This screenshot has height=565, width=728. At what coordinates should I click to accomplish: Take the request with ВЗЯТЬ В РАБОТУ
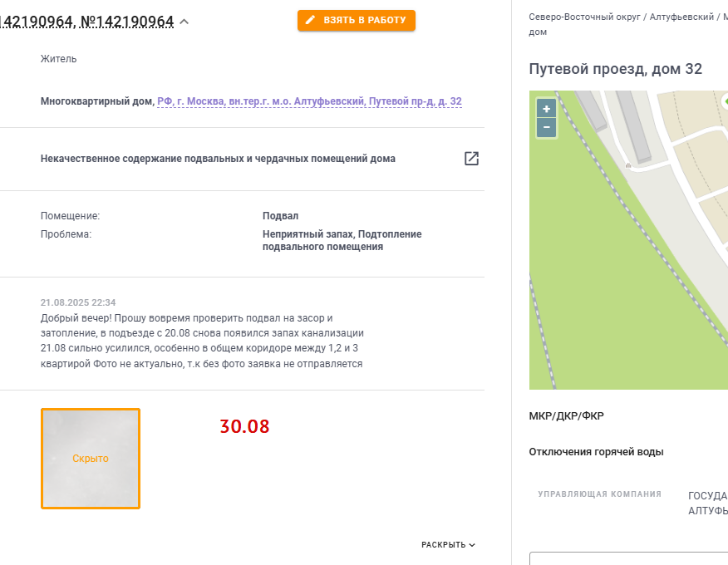point(357,21)
